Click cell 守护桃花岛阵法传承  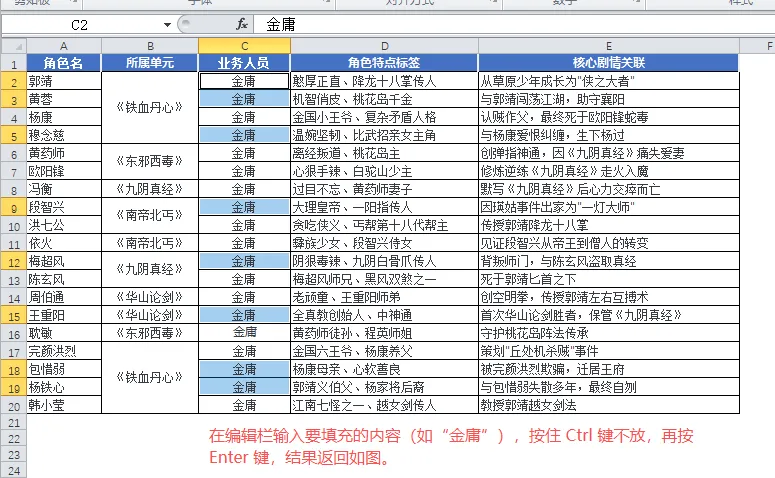(608, 333)
